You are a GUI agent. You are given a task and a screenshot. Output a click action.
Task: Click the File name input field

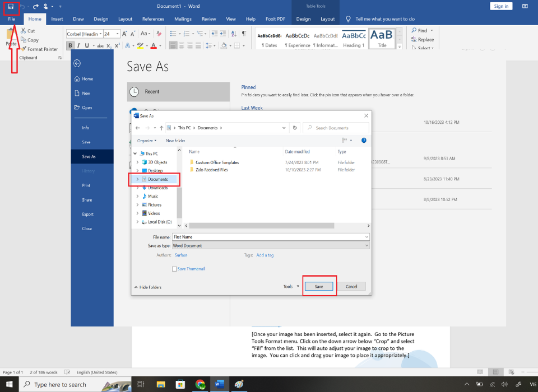point(271,237)
